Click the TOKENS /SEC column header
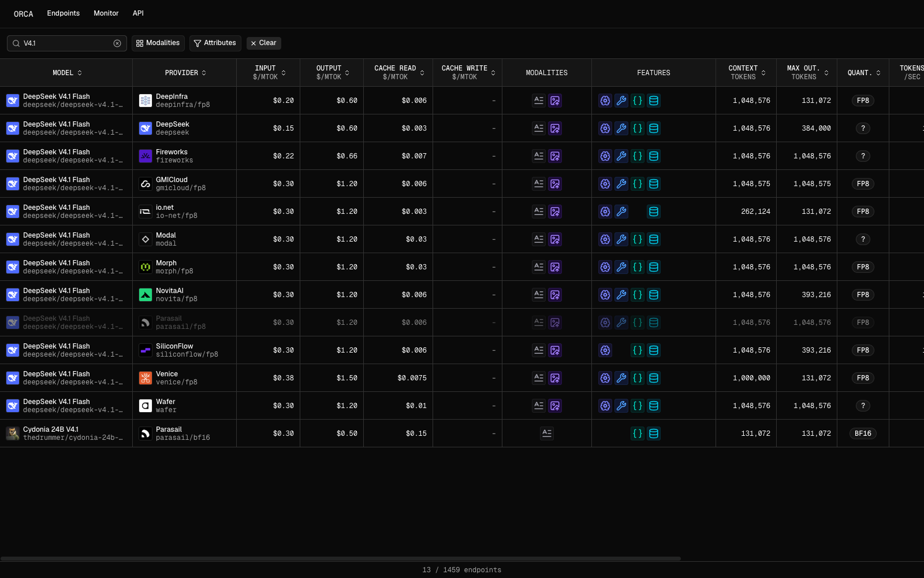The height and width of the screenshot is (578, 924). [912, 73]
